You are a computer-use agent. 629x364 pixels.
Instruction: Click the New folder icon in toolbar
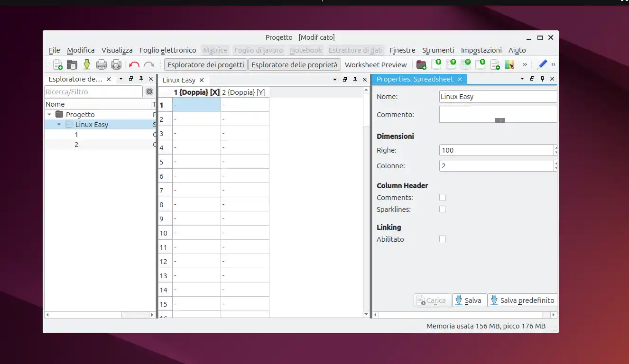pos(421,64)
